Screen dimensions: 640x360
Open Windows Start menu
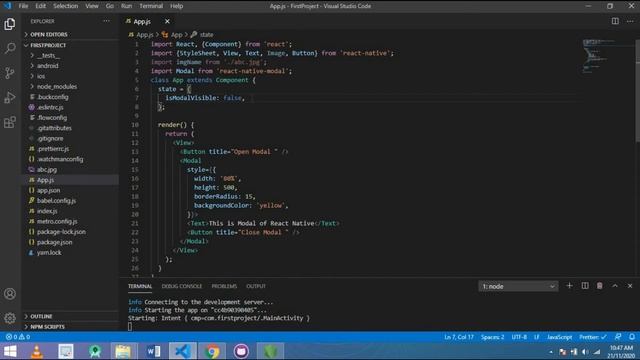point(10,351)
